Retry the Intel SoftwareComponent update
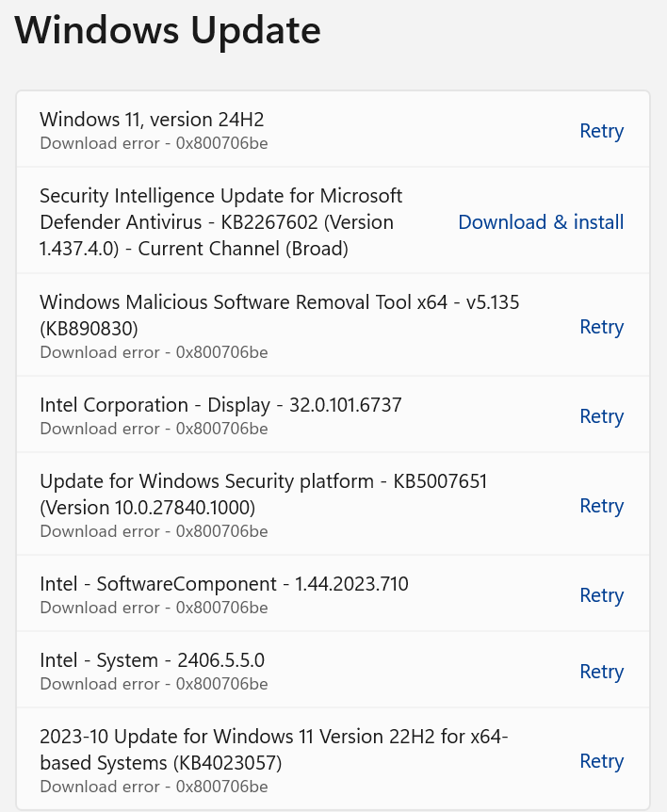The height and width of the screenshot is (812, 667). point(601,595)
